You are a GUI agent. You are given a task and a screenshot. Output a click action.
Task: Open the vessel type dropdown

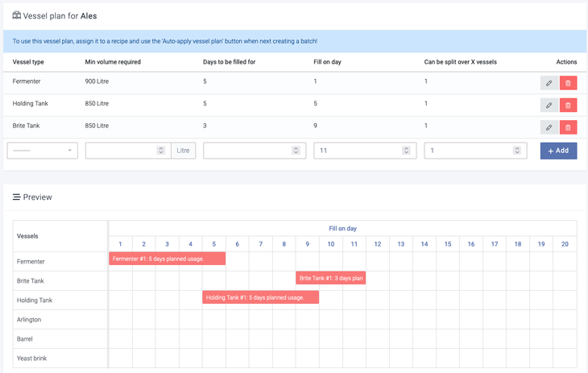point(42,151)
